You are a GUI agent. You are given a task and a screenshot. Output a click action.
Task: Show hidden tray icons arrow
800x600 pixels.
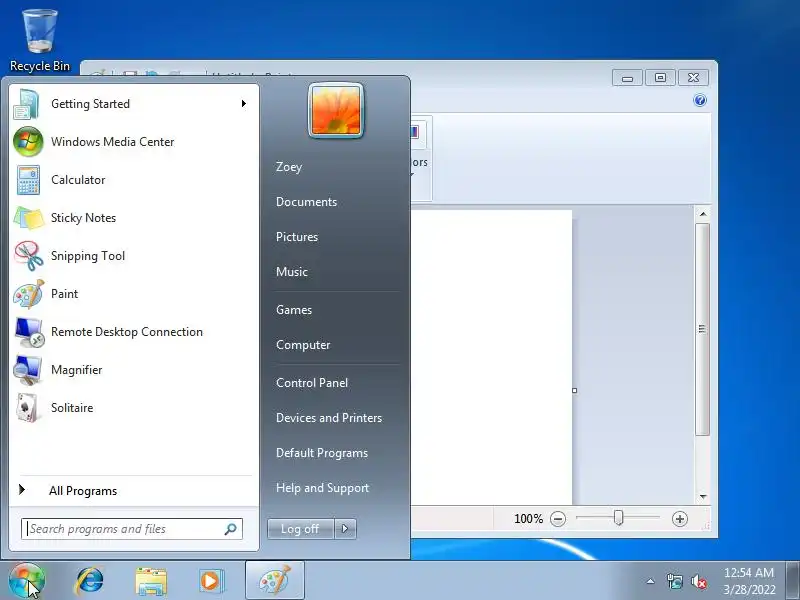coord(651,581)
